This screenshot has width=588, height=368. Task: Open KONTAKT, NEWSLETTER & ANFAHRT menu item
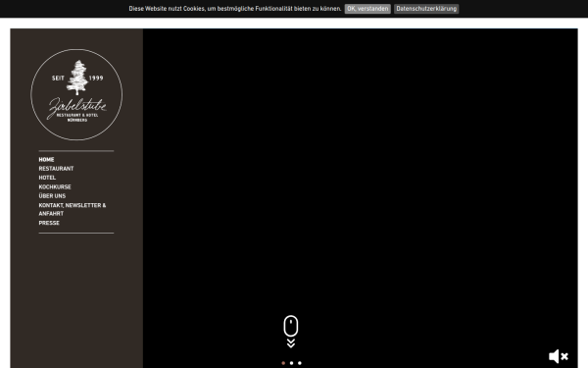tap(73, 210)
